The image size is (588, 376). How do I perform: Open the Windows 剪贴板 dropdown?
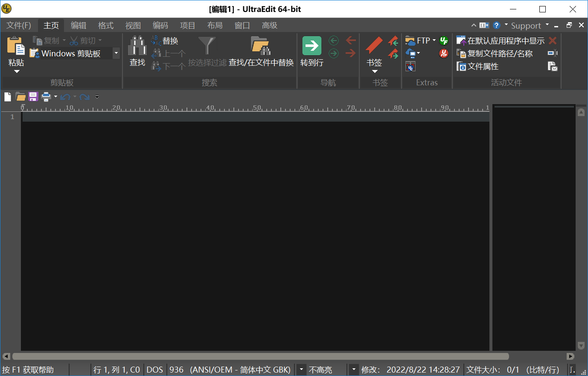pyautogui.click(x=116, y=53)
